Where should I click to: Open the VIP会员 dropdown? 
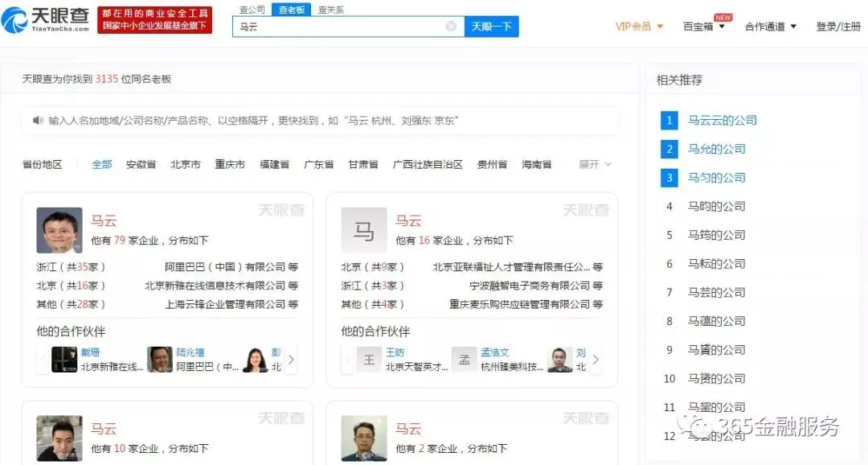[x=639, y=26]
